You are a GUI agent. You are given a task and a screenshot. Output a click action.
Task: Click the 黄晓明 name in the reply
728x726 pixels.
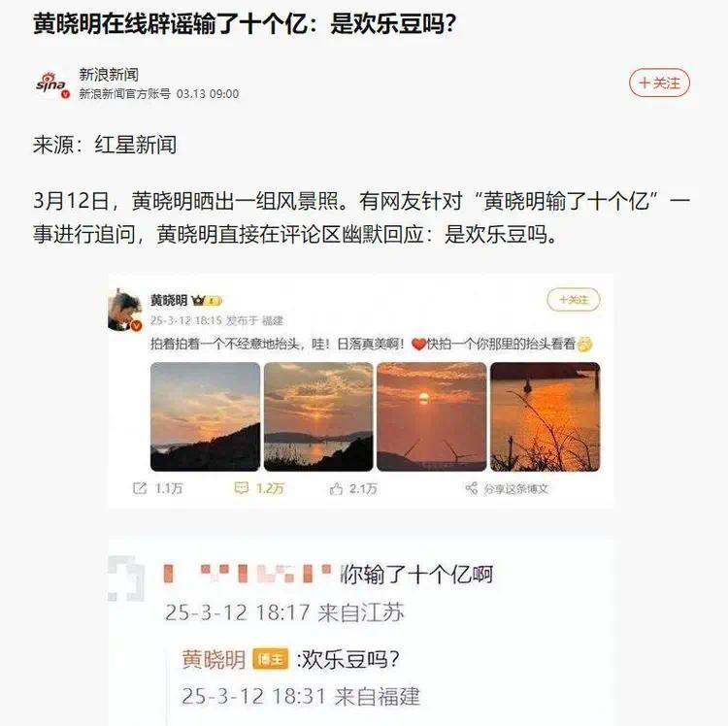point(214,659)
